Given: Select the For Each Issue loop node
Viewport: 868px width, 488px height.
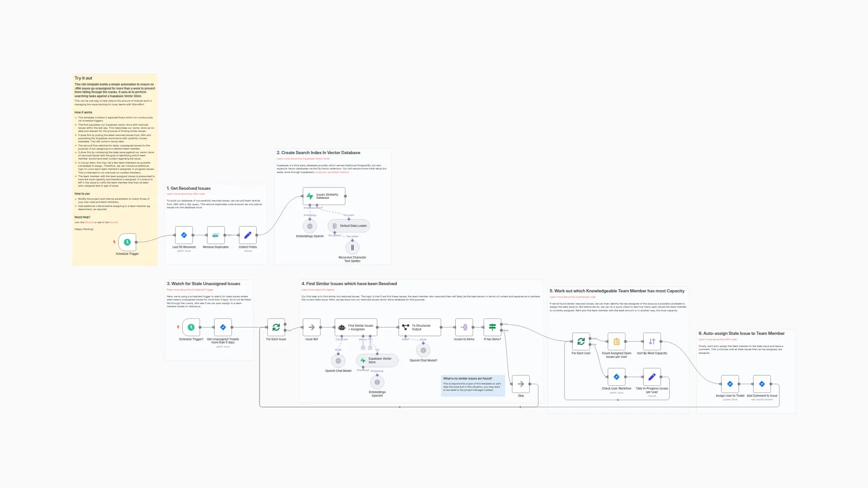Looking at the screenshot, I should (276, 327).
